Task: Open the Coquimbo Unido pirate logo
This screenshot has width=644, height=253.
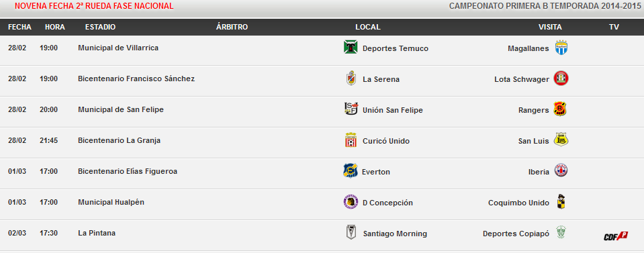Action: 561,201
